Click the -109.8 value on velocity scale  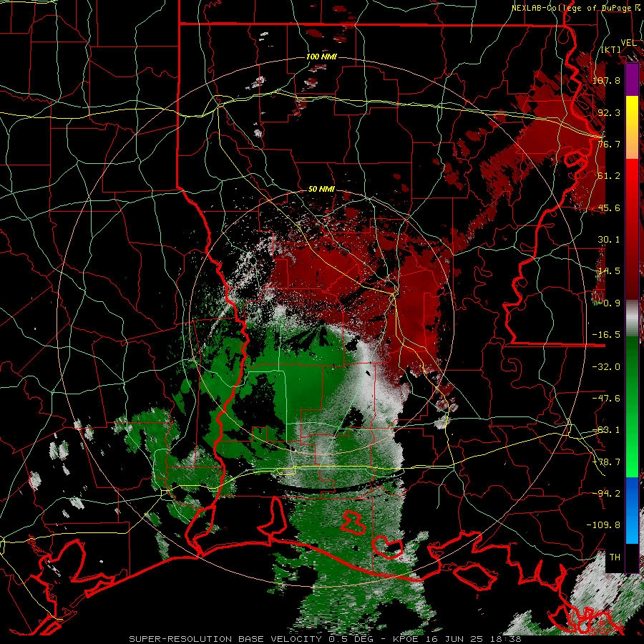pyautogui.click(x=603, y=525)
